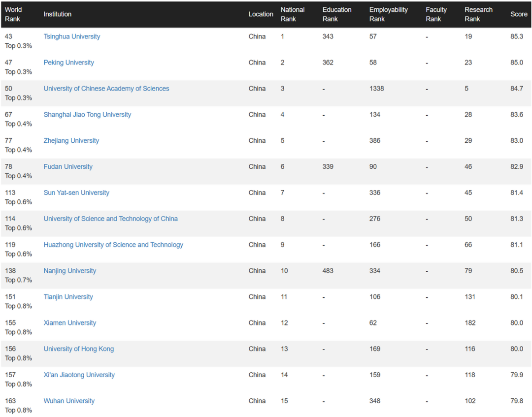Select Wuhan's employability rank 348
The image size is (532, 417).
[375, 401]
